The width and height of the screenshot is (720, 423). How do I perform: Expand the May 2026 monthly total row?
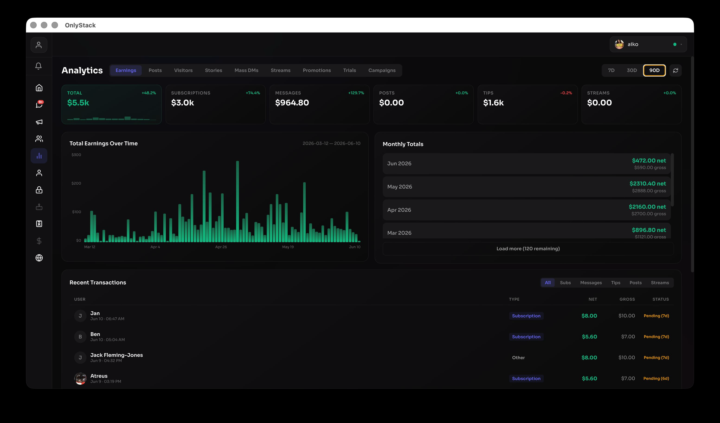(526, 187)
